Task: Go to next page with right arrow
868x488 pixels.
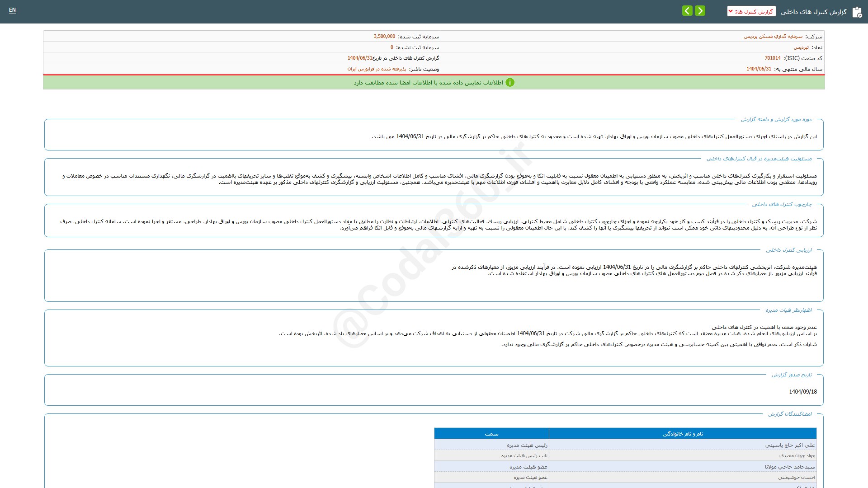Action: [700, 11]
